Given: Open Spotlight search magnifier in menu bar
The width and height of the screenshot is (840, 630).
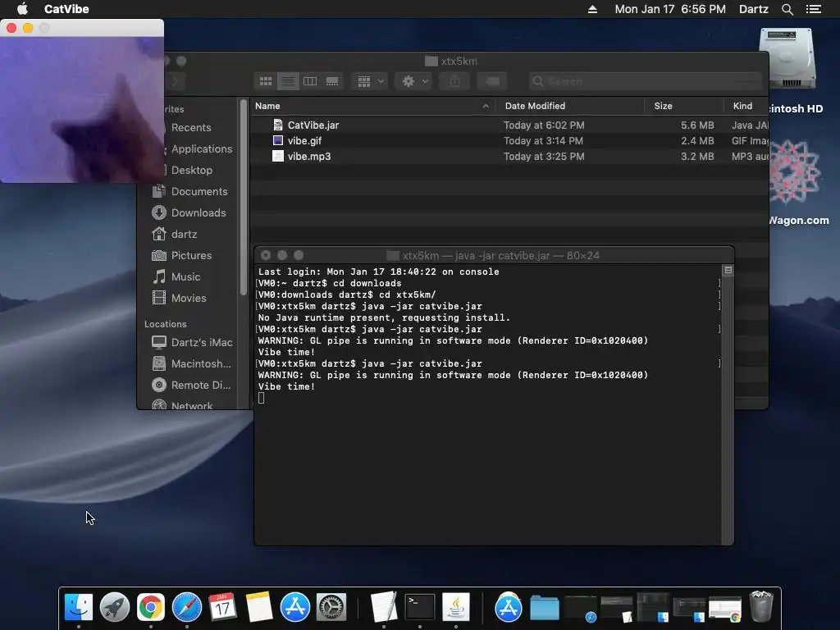Looking at the screenshot, I should click(x=787, y=9).
